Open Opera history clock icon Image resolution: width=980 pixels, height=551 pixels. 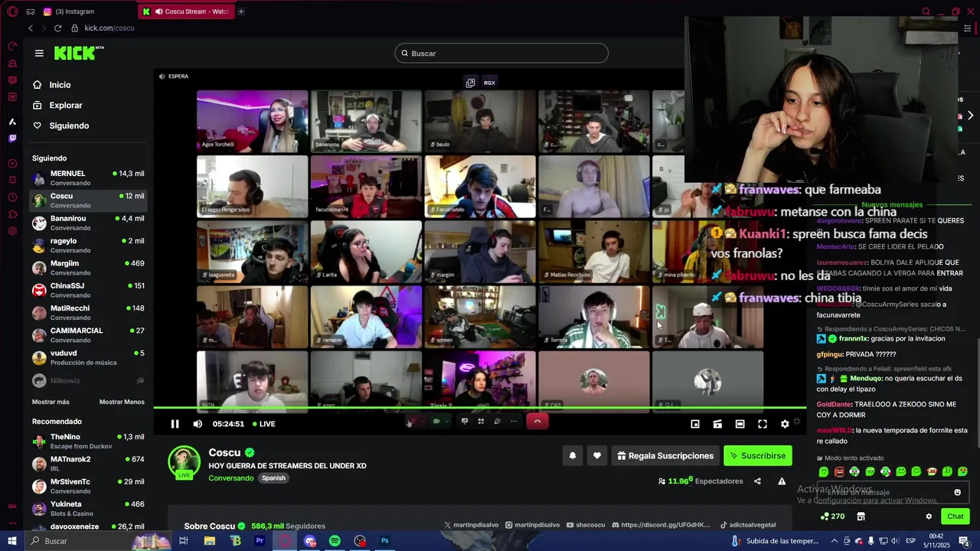12,197
